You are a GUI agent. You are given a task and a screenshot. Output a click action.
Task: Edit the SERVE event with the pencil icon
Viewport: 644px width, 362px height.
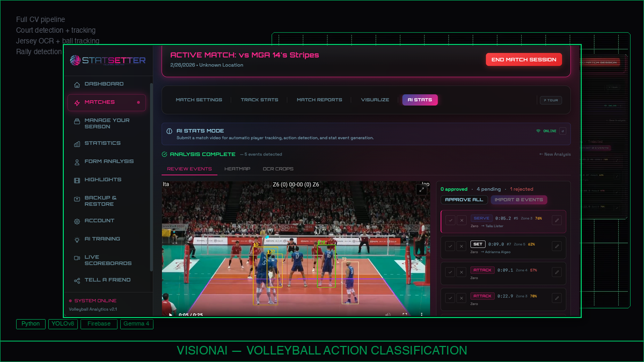click(557, 220)
